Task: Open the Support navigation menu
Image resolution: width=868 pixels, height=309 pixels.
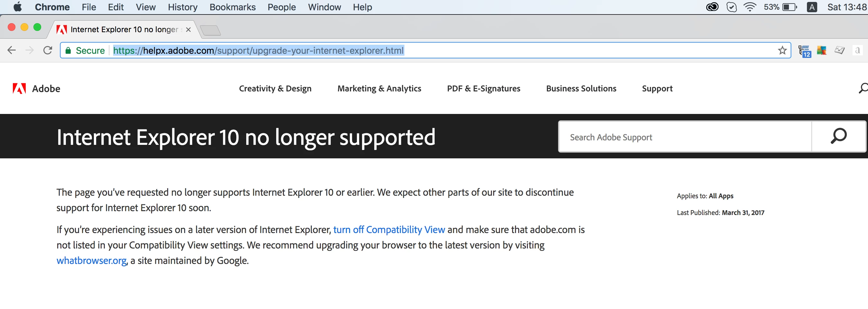Action: tap(657, 89)
